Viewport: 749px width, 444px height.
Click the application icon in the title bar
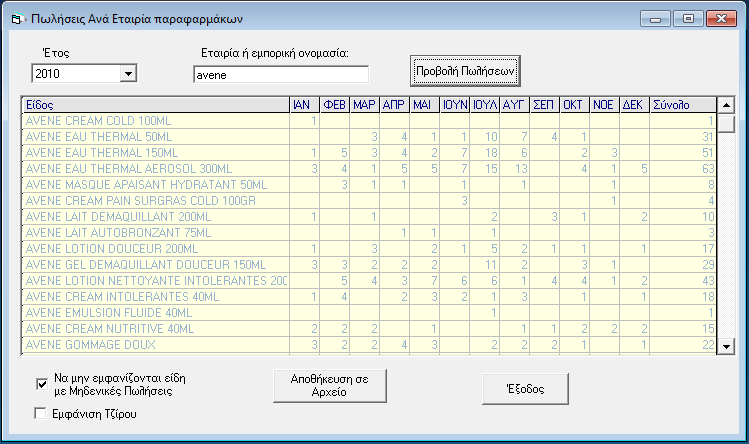click(17, 19)
